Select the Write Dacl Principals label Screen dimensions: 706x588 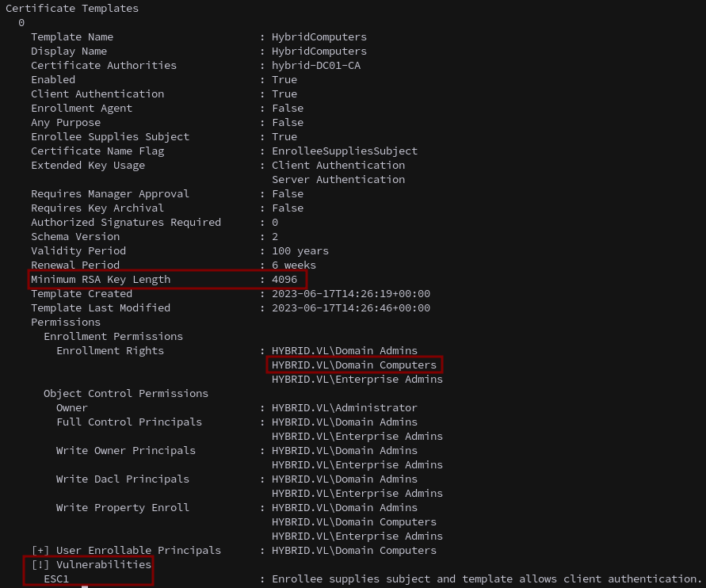123,479
